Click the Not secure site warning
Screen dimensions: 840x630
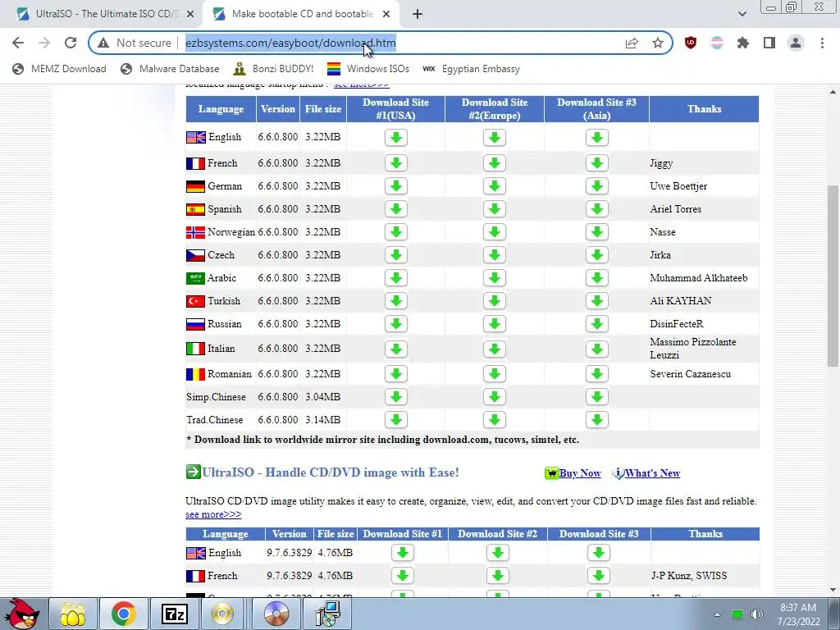pos(135,43)
